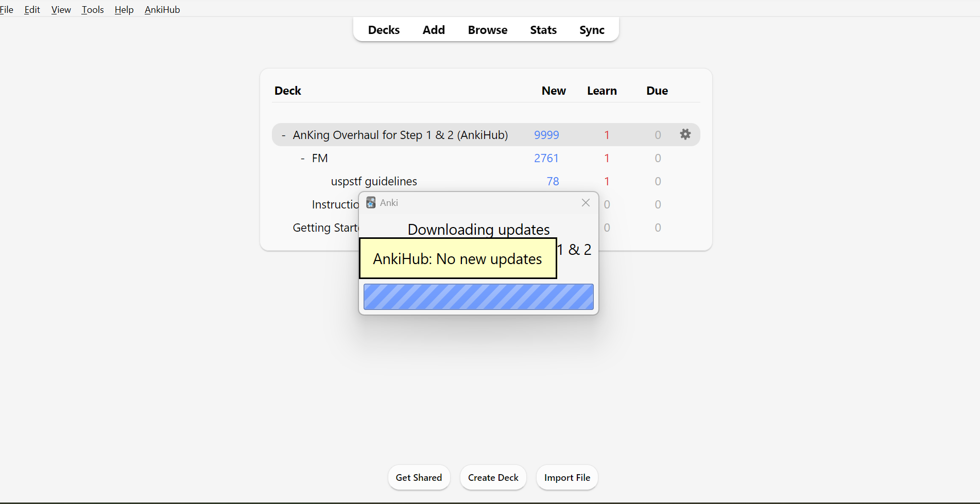Close the Anki progress dialog

(x=586, y=203)
